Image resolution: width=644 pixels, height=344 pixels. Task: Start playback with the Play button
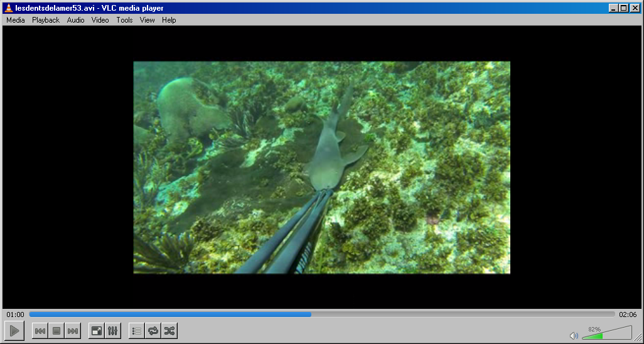14,330
